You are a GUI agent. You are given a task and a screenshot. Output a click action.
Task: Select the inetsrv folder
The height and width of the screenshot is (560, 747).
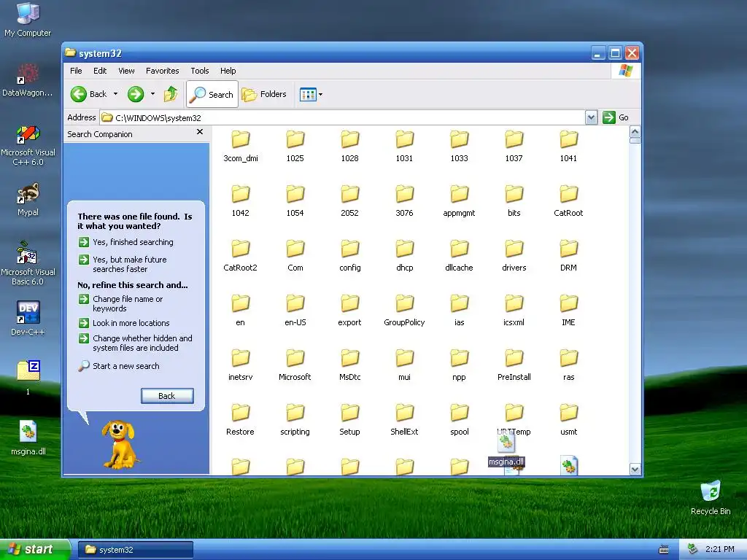coord(241,366)
